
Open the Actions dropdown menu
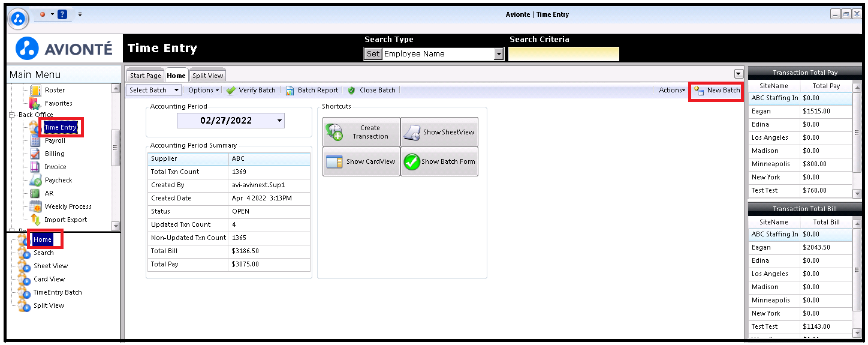(x=672, y=90)
